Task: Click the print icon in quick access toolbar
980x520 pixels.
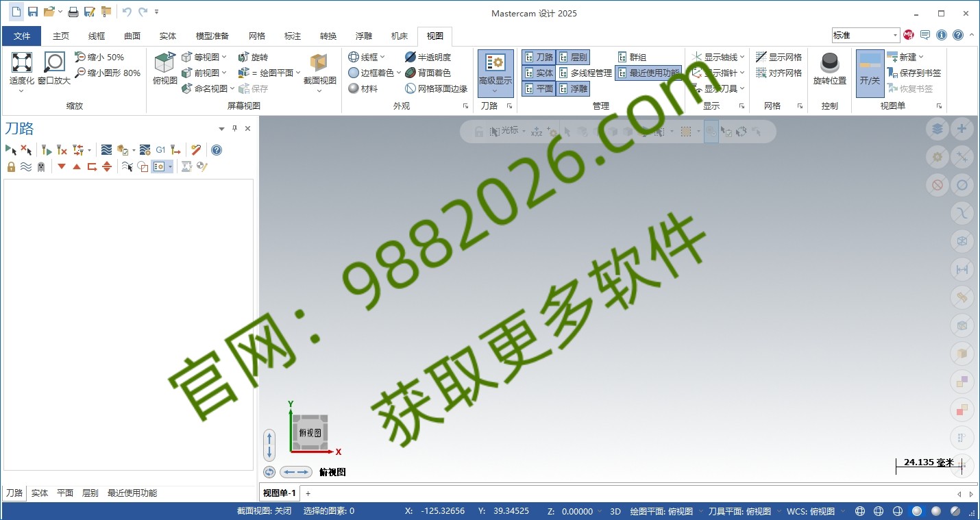Action: 73,12
